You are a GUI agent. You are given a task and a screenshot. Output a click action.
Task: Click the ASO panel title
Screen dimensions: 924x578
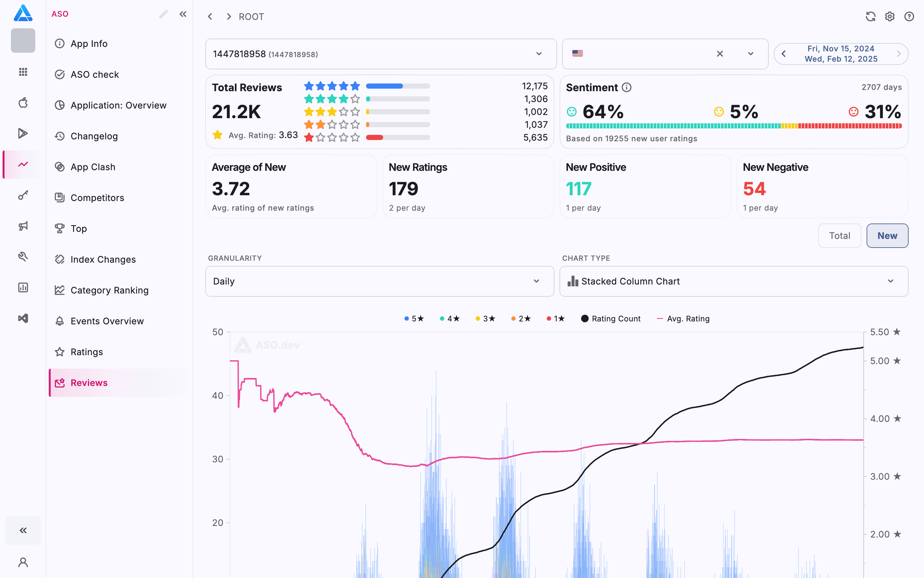pos(60,14)
